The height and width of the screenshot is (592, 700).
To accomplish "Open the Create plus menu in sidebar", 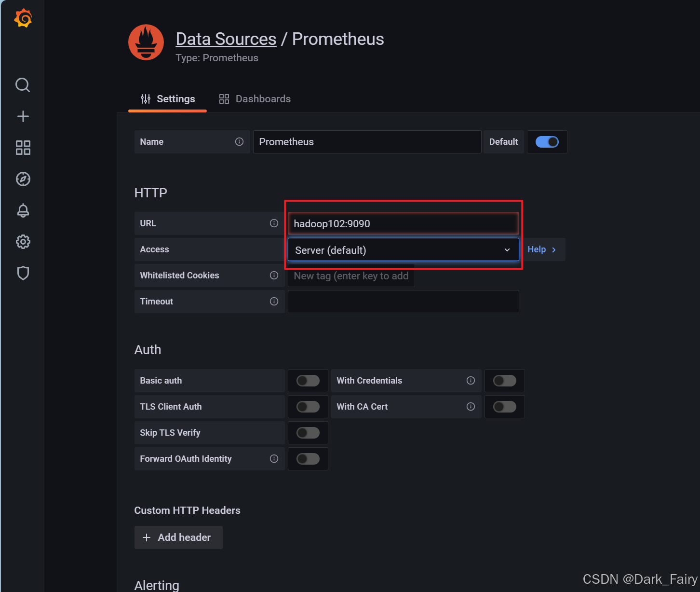I will (23, 116).
